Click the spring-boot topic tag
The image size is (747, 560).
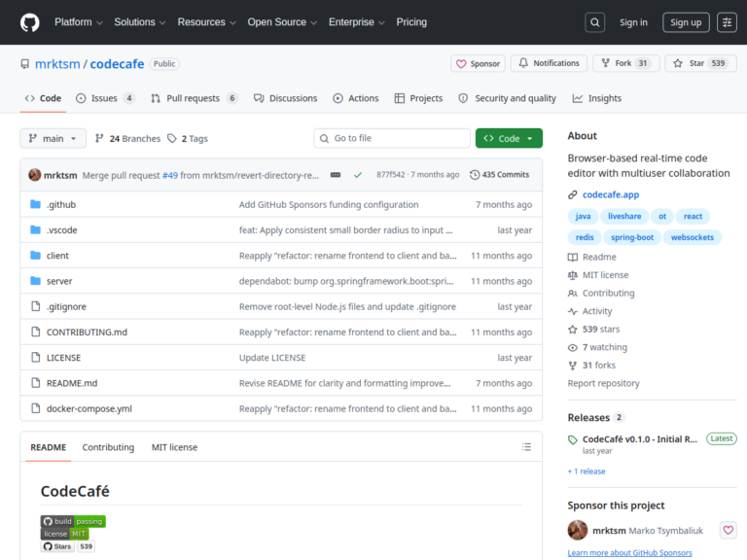pos(632,237)
